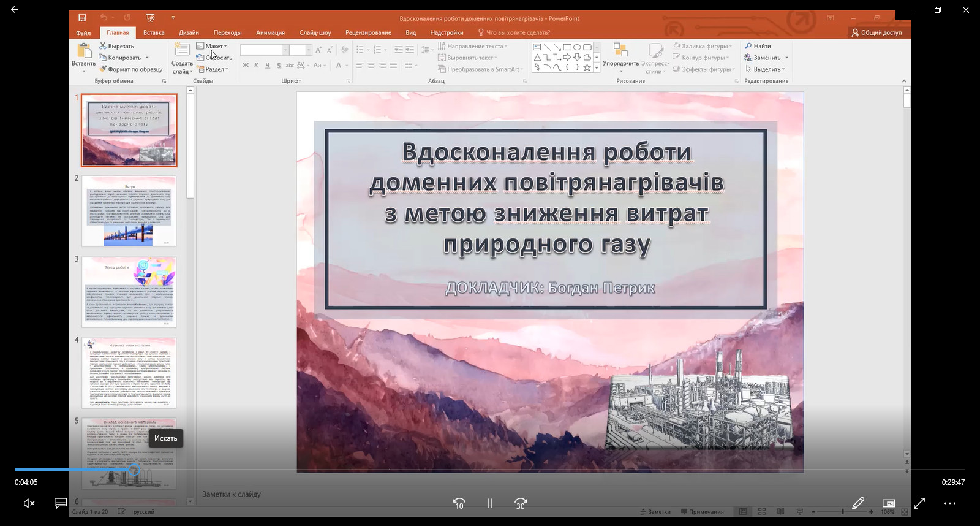Enter fullscreen mode in the video player
Image resolution: width=980 pixels, height=526 pixels.
[x=919, y=503]
